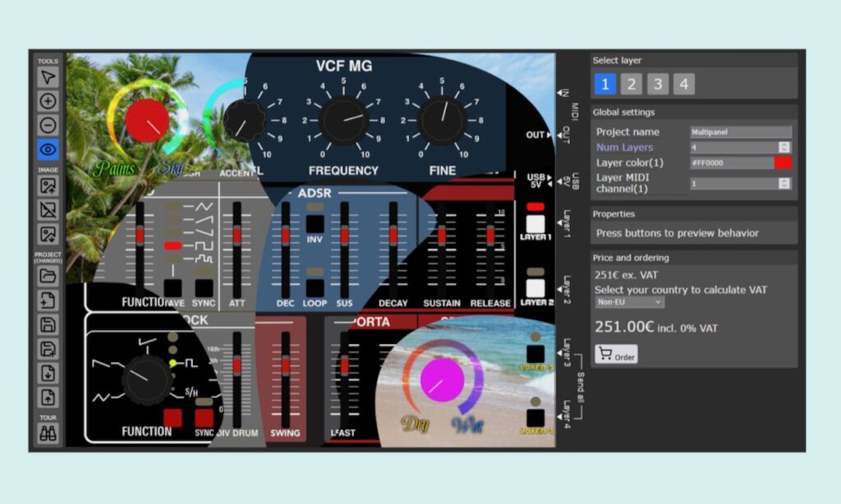Toggle the INV button in the ADSR section
Screen dimensions: 841x504
point(315,222)
